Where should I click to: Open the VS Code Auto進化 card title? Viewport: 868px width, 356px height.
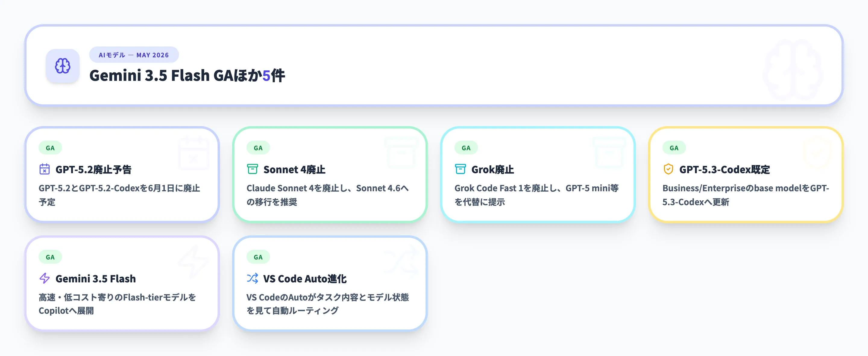305,279
